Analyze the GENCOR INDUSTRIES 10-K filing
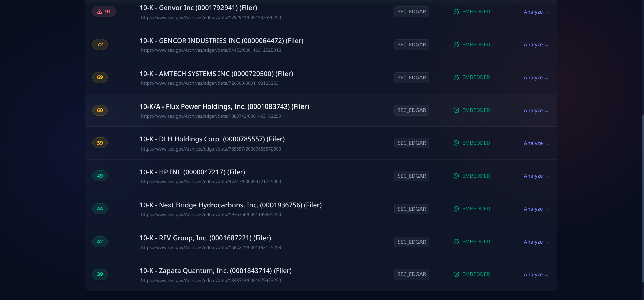Screen dimensions: 644x300 [x=536, y=45]
